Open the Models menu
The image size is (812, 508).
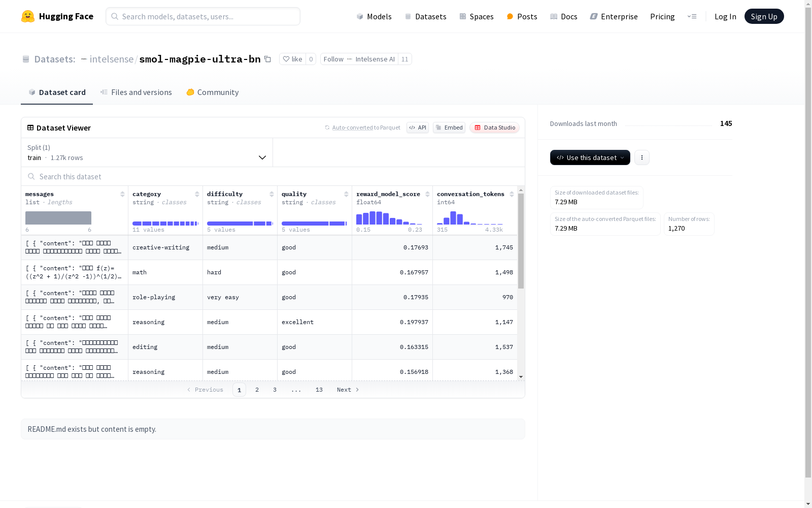(x=374, y=16)
